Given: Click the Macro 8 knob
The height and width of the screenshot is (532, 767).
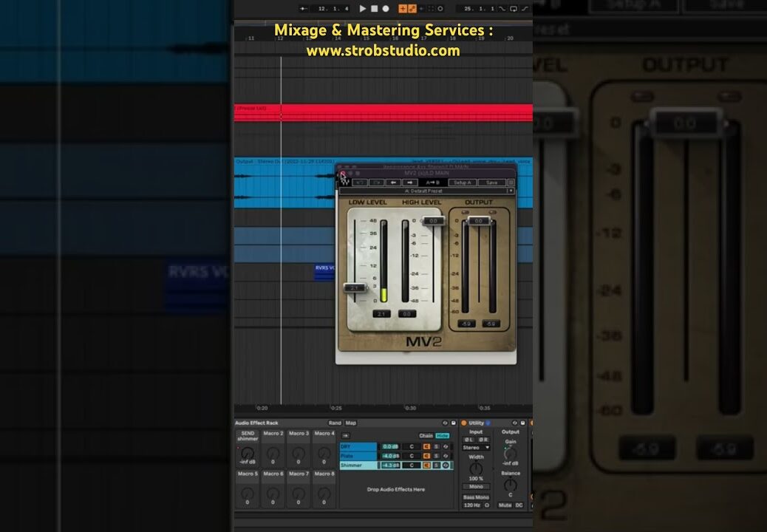Looking at the screenshot, I should coord(324,493).
